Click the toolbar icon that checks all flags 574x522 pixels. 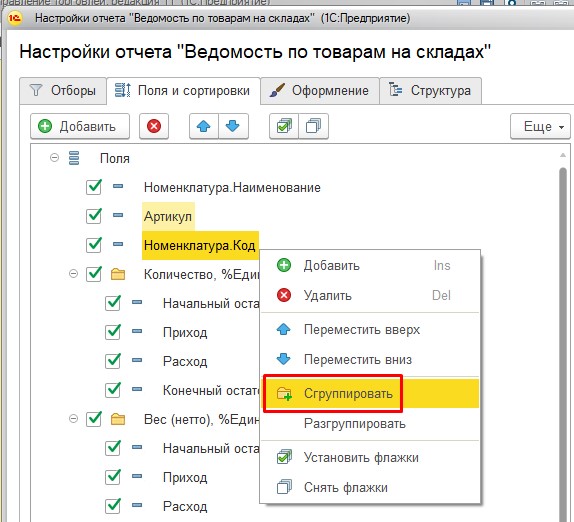coord(284,126)
